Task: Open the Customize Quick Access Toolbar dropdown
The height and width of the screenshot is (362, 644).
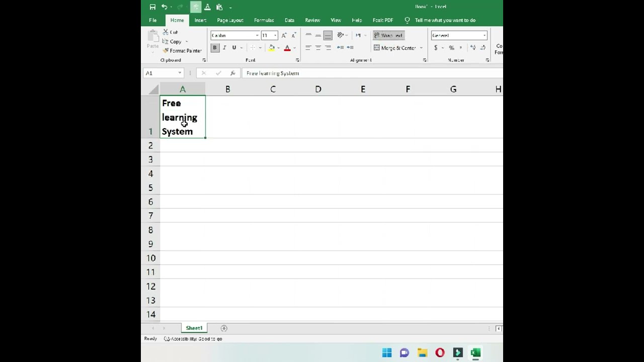Action: pyautogui.click(x=230, y=7)
